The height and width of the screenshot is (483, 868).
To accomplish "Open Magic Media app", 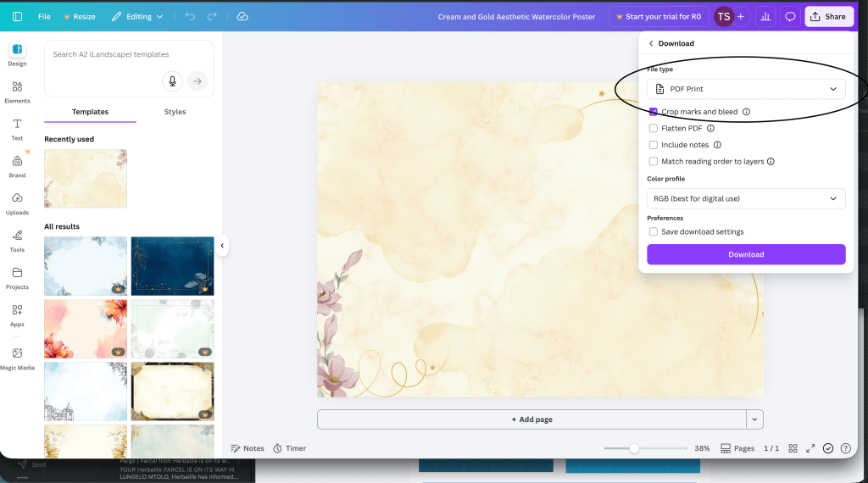I will [x=17, y=357].
